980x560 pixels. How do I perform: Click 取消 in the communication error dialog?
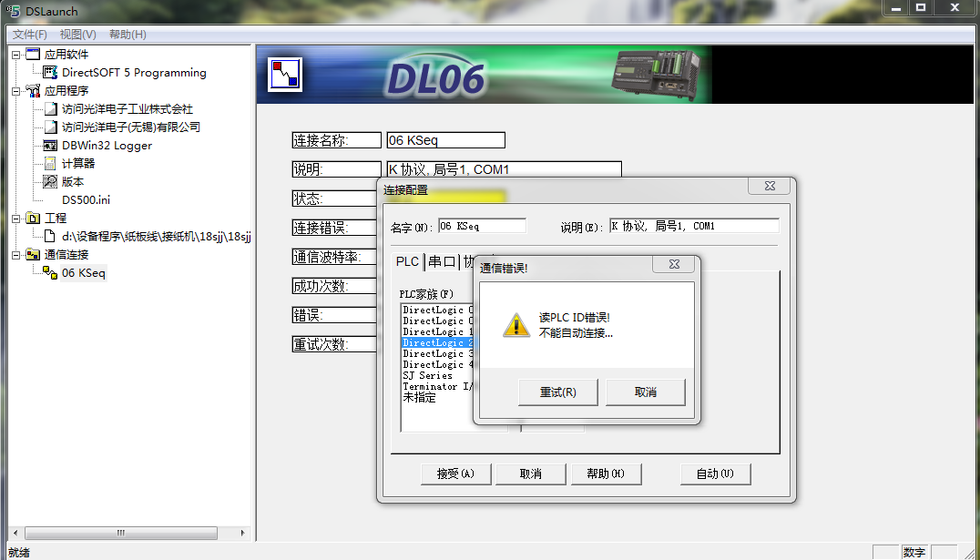tap(645, 392)
